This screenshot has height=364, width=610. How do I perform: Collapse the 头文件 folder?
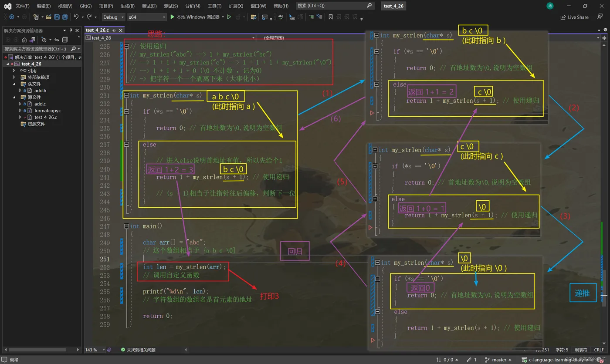pyautogui.click(x=14, y=84)
